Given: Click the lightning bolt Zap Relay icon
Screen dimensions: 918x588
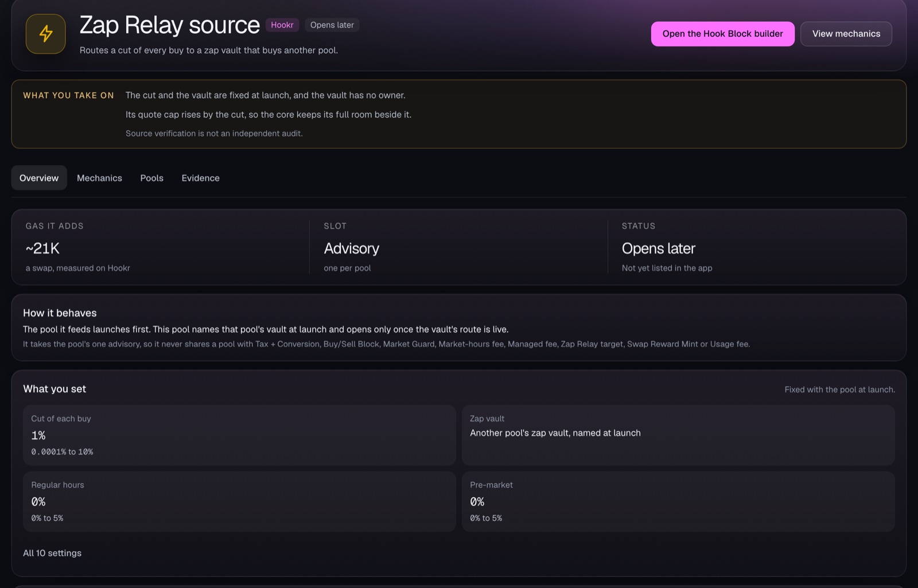Looking at the screenshot, I should click(x=45, y=34).
